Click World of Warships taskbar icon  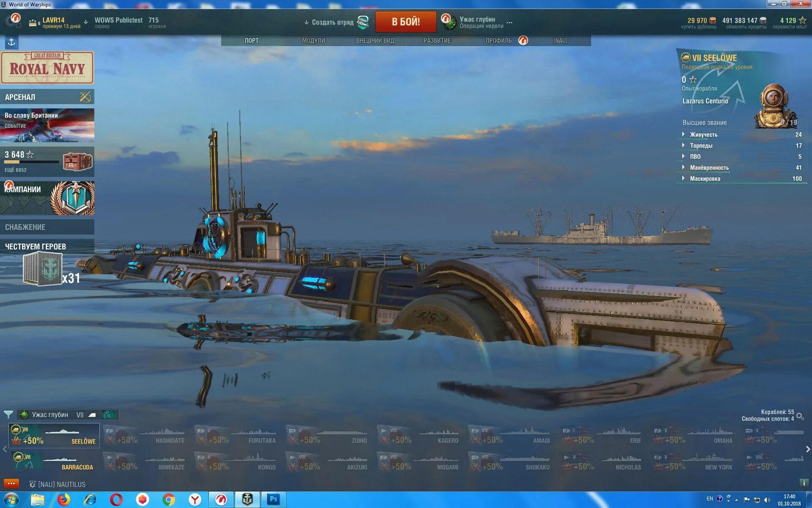point(247,500)
